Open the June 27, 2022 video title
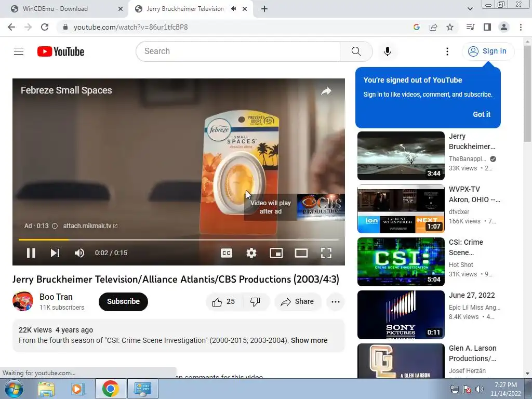This screenshot has width=532, height=399. [x=472, y=295]
